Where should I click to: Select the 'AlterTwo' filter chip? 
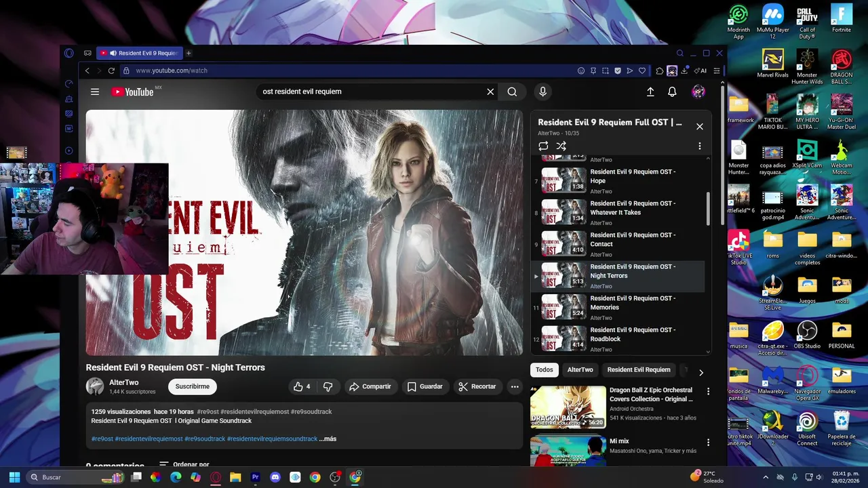tap(580, 370)
